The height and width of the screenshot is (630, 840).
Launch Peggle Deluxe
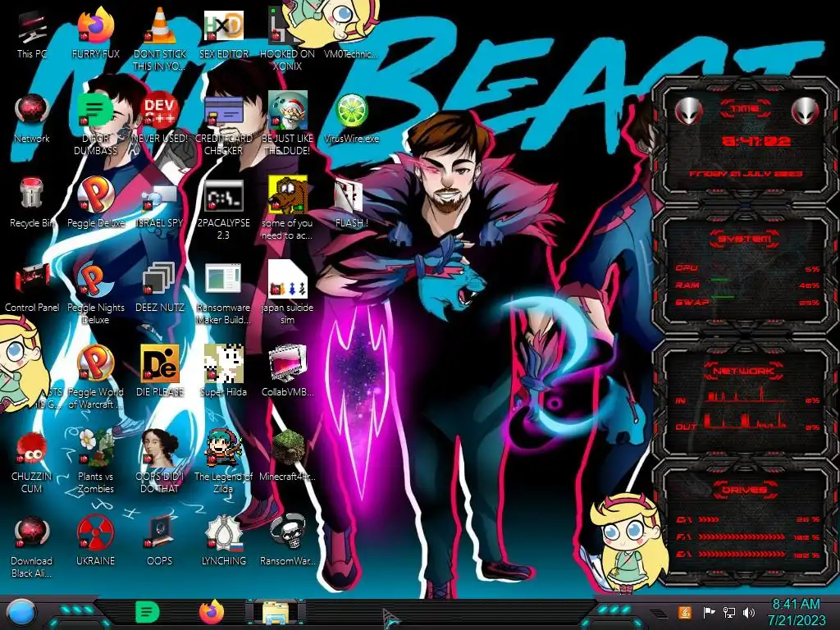95,203
